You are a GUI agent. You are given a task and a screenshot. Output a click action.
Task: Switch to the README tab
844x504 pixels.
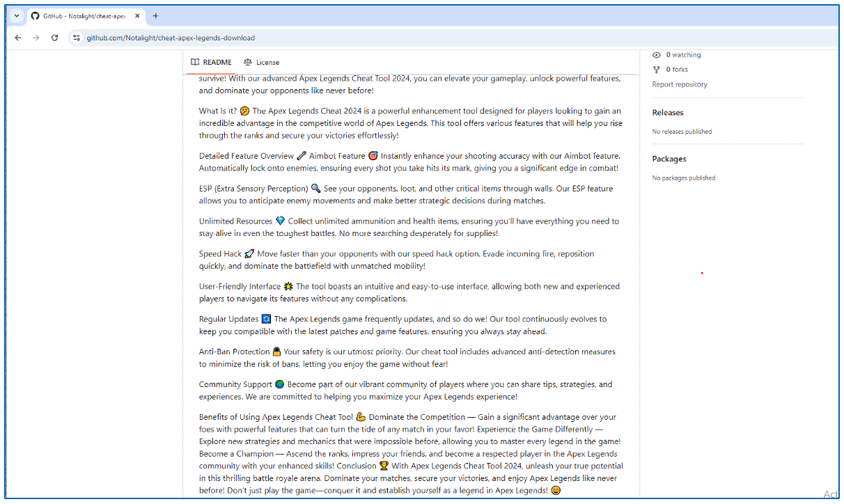click(x=217, y=62)
